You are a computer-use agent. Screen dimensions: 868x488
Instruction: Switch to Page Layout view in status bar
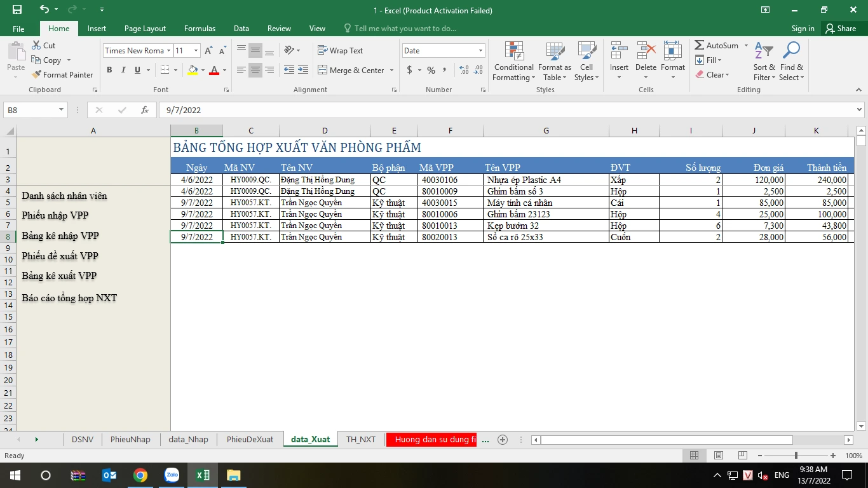click(718, 456)
